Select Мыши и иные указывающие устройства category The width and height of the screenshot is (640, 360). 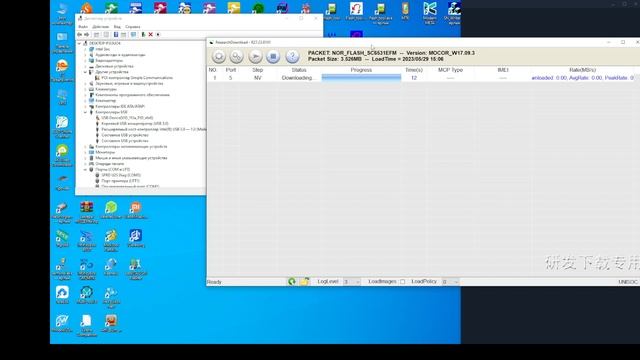click(x=131, y=158)
